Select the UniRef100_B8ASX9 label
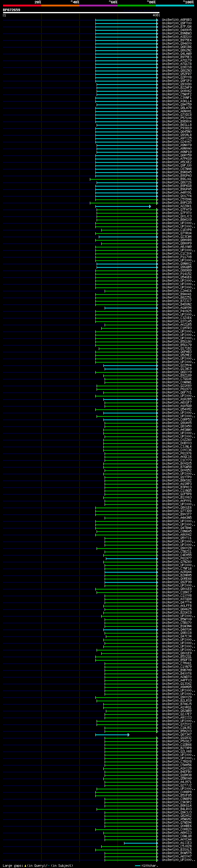Viewport: 197px width, 868px height. click(177, 220)
